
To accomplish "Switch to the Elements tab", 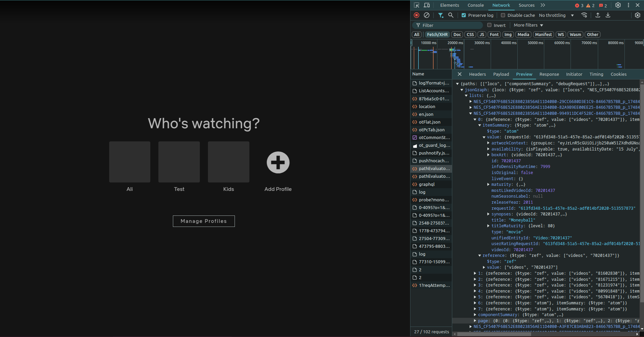I will [x=450, y=5].
